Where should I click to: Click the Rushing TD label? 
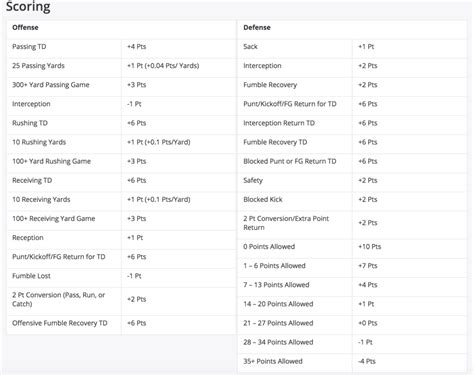30,123
